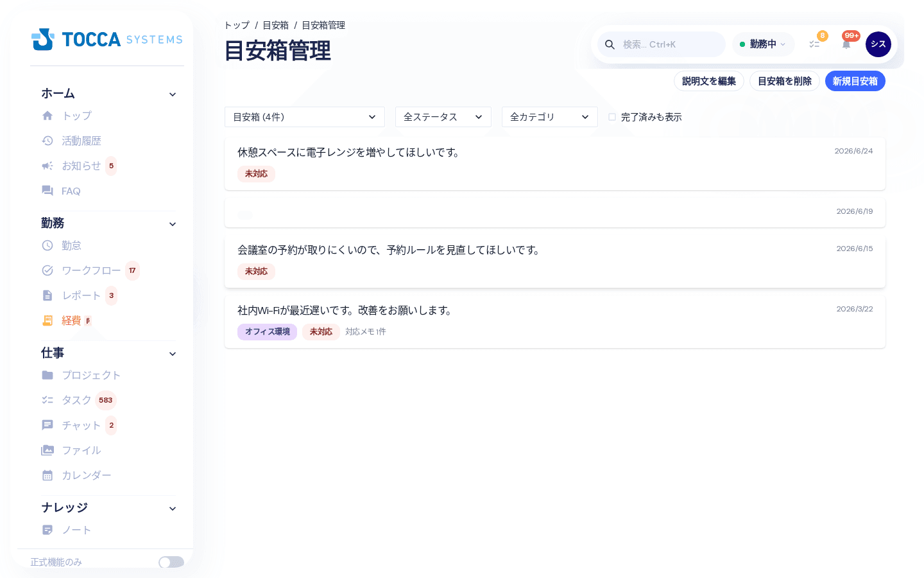The height and width of the screenshot is (578, 924).
Task: Click 対応メモ1件 on Wi-Fi entry
Action: coord(366,331)
